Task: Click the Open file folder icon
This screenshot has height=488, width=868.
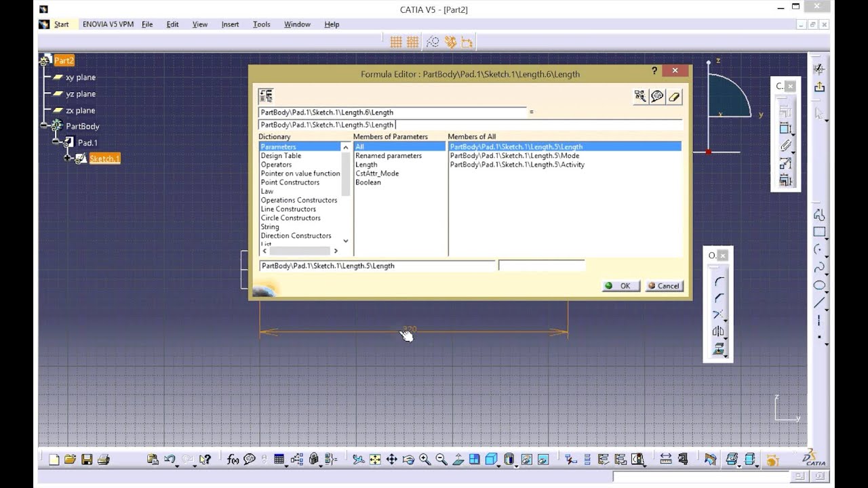Action: pyautogui.click(x=70, y=460)
